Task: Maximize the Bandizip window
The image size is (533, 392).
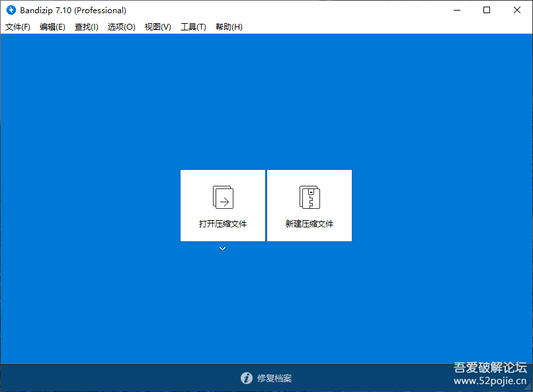Action: click(x=487, y=10)
